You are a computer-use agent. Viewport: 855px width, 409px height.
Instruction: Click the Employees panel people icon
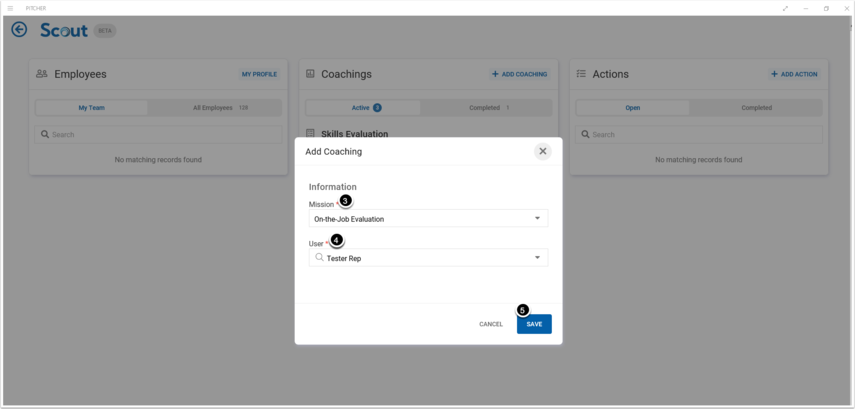[x=42, y=74]
